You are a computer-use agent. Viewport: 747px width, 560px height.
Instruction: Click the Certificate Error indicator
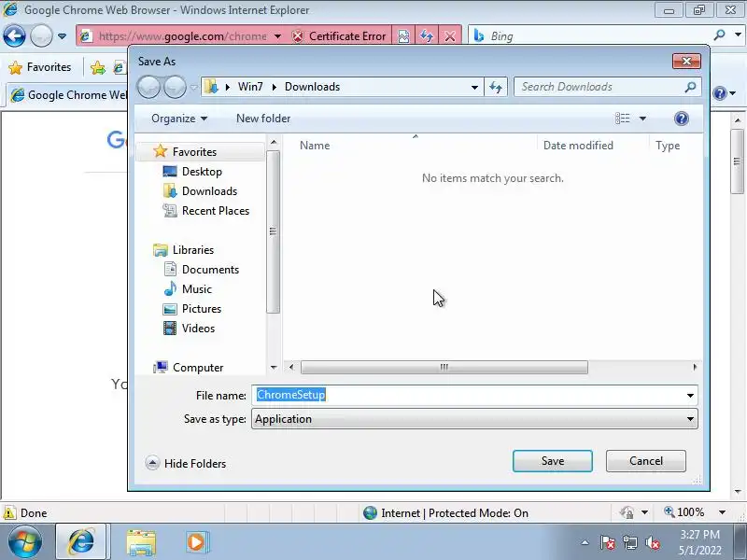[339, 36]
